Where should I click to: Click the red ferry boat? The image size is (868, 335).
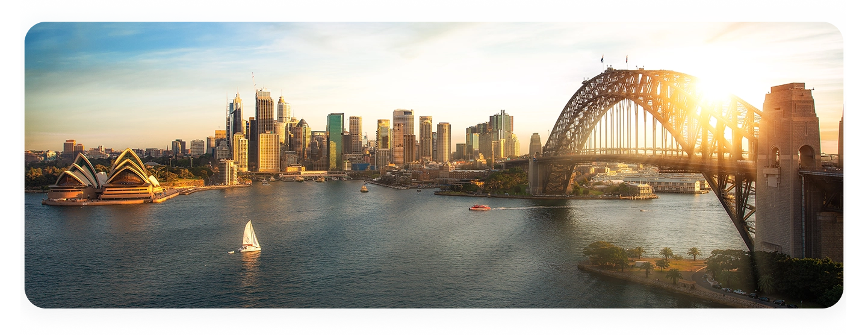pos(479,207)
